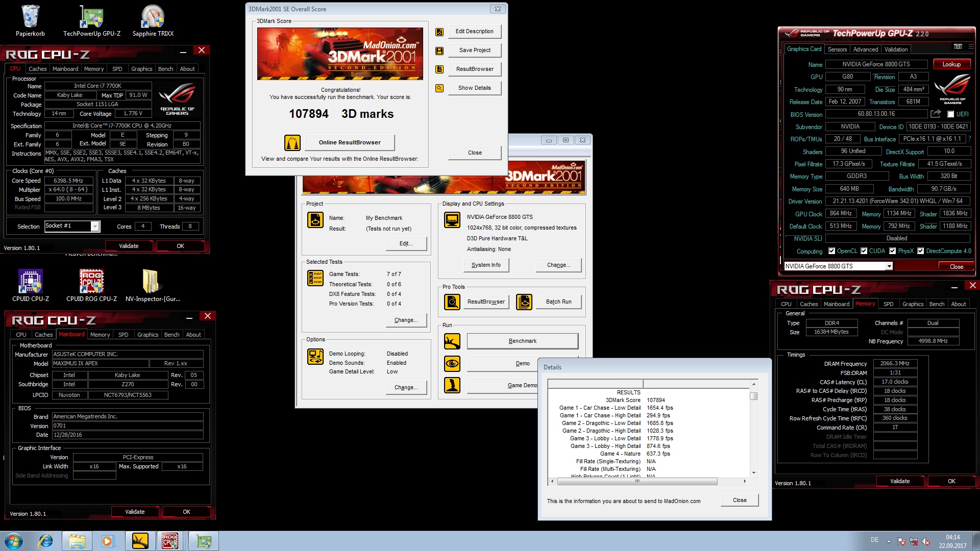Open the Windows Start menu
Screen dimensions: 980x551
point(14,541)
